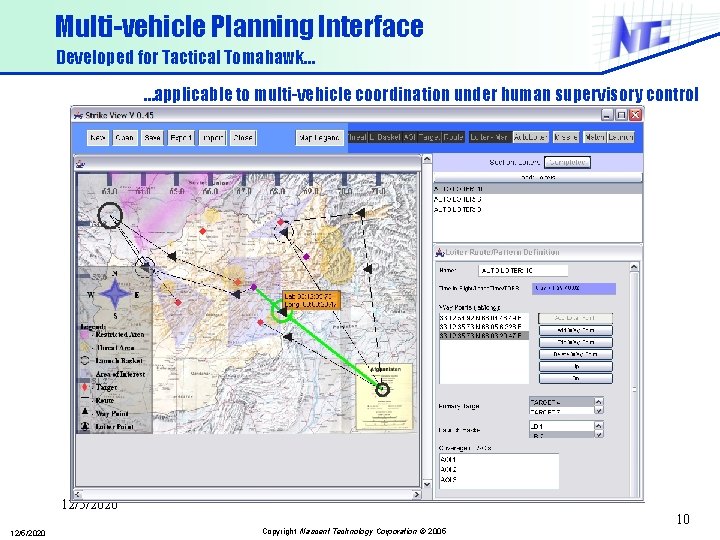
Task: Select TARGET 4 in Primary Target list
Action: click(x=561, y=402)
